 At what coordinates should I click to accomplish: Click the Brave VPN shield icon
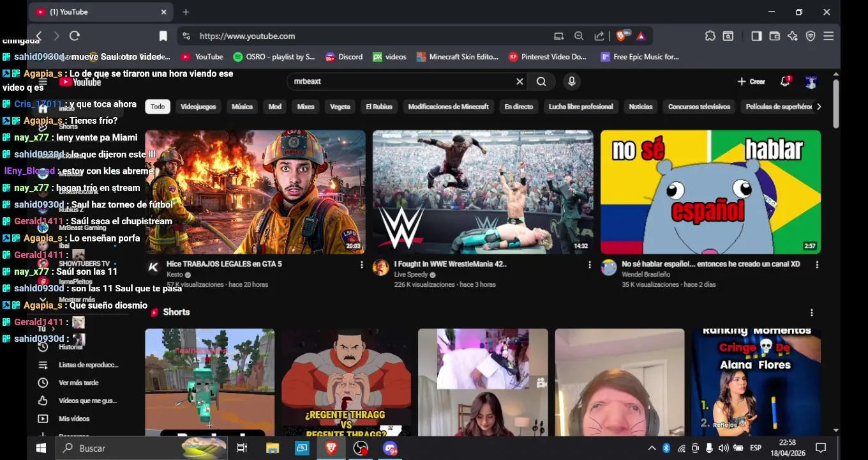point(811,36)
